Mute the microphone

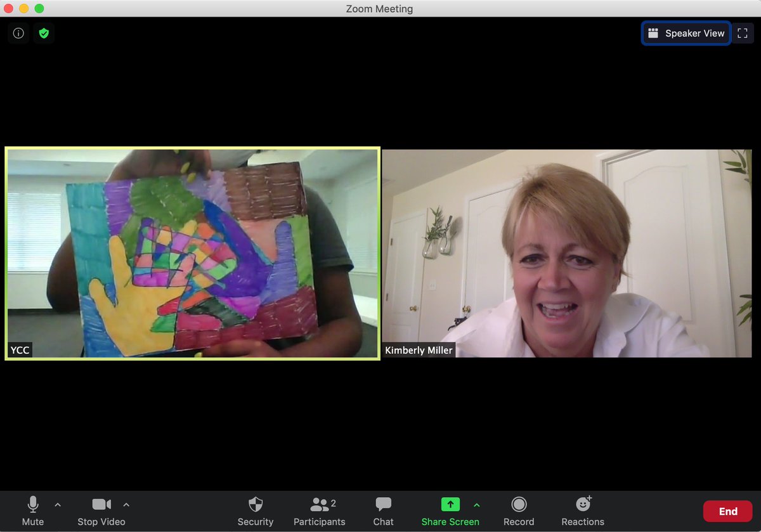coord(33,511)
